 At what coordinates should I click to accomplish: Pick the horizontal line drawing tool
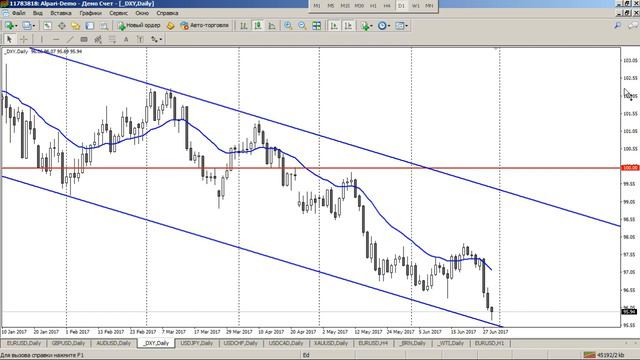pos(56,39)
